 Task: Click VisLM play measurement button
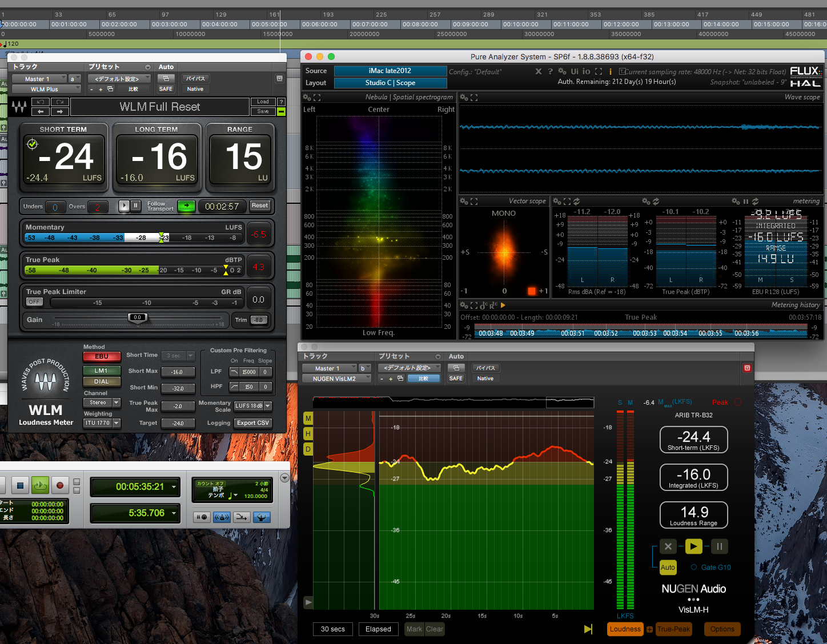693,546
